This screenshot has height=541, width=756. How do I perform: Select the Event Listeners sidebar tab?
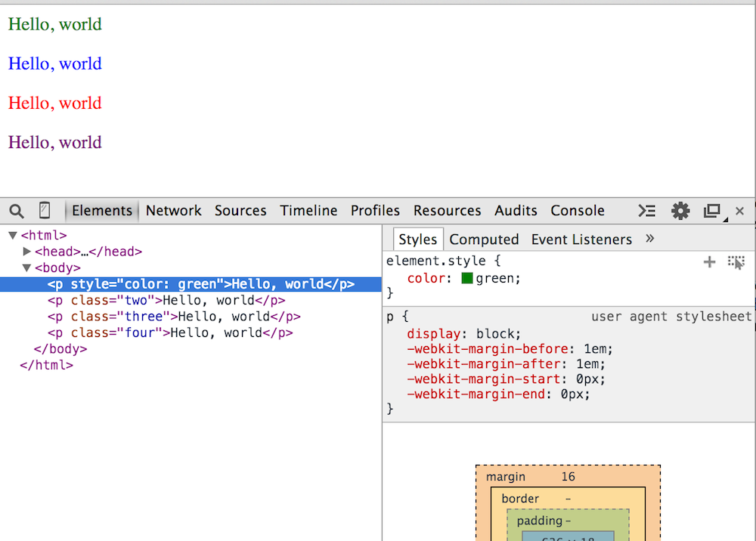[x=581, y=239]
